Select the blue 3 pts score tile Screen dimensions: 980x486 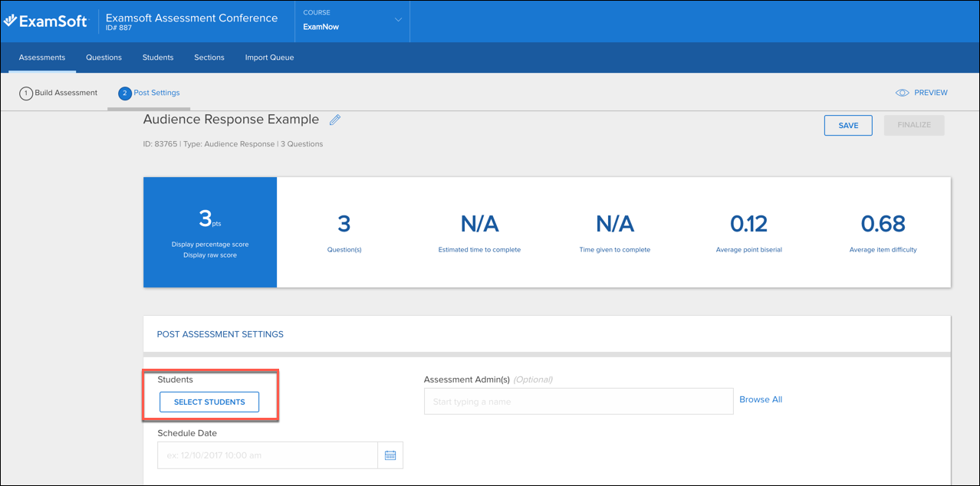tap(210, 232)
